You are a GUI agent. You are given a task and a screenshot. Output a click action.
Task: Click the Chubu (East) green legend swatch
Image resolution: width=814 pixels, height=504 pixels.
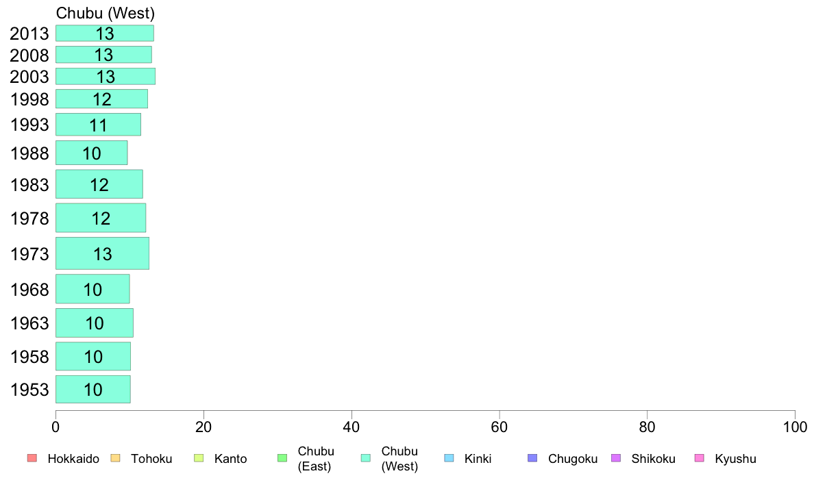click(x=282, y=458)
